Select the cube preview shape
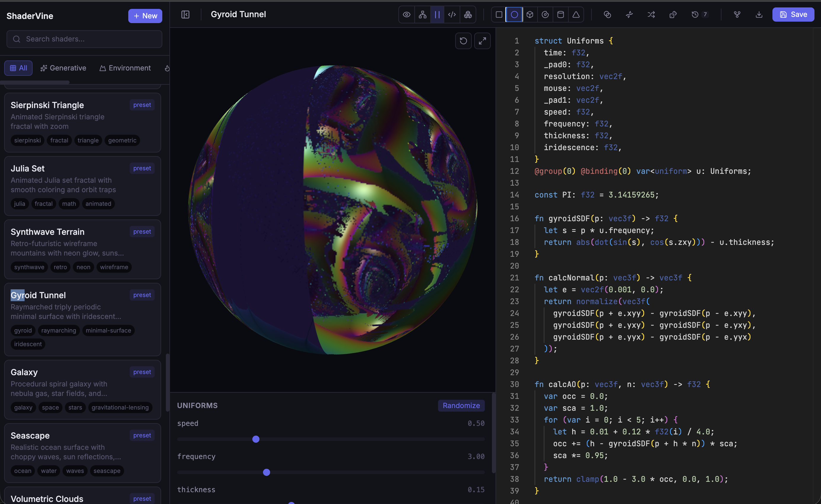Image resolution: width=821 pixels, height=504 pixels. tap(530, 15)
